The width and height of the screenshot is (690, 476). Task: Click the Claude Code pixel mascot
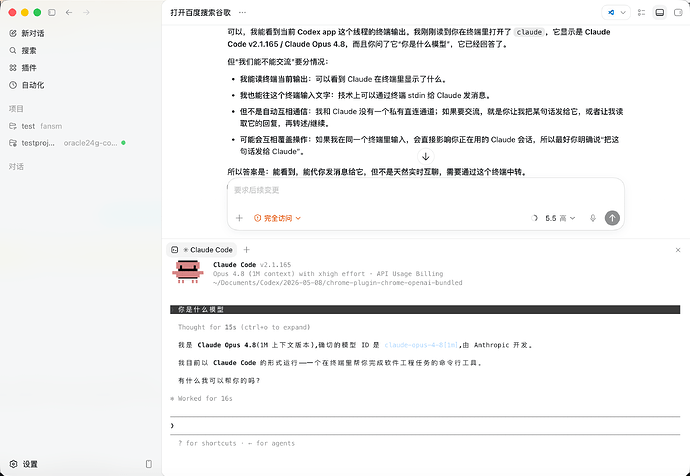pyautogui.click(x=188, y=271)
